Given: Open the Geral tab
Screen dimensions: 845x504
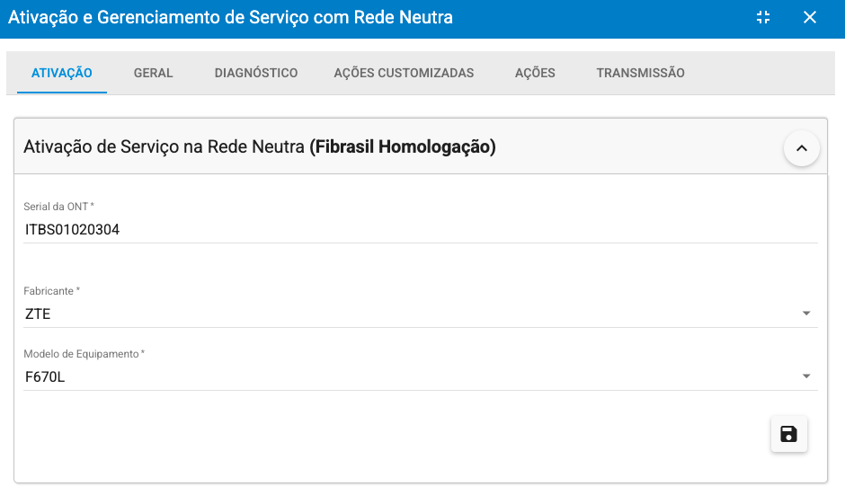Looking at the screenshot, I should click(153, 73).
